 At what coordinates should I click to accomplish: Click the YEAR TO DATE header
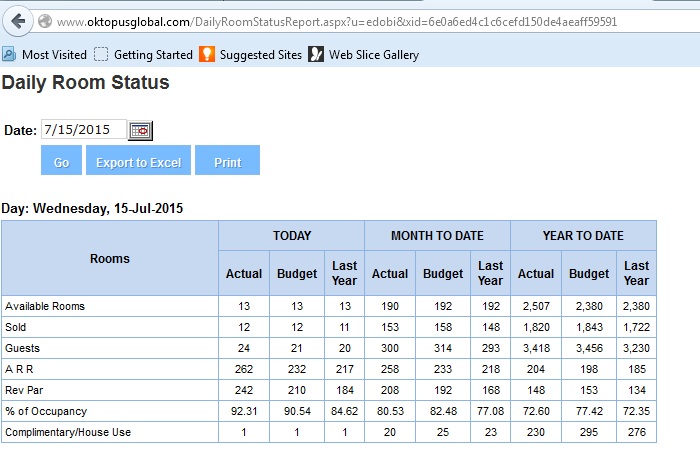click(x=583, y=236)
